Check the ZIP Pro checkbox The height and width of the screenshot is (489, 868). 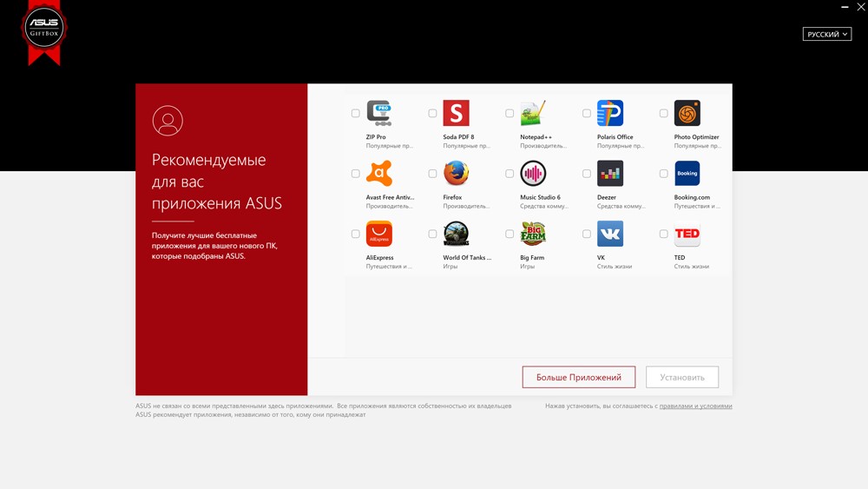point(355,113)
